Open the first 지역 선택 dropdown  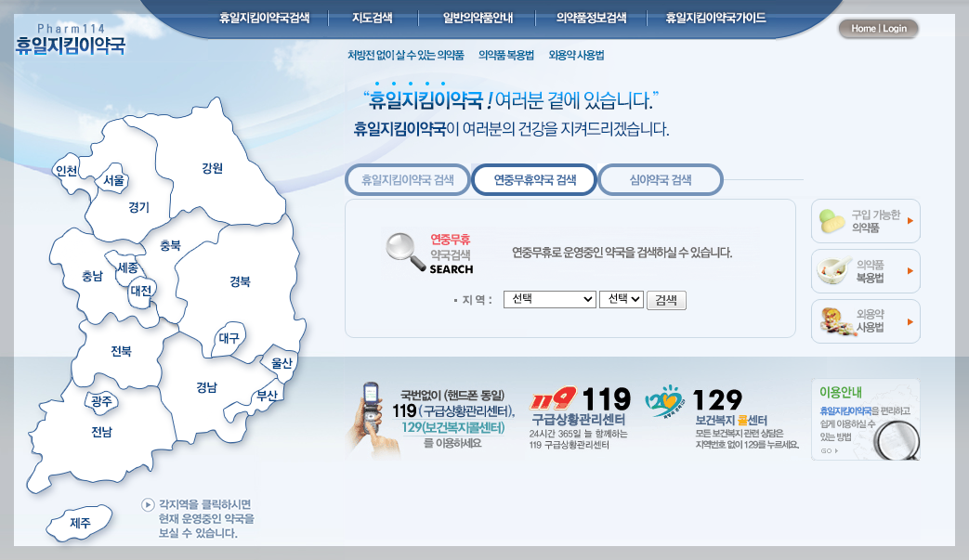549,299
